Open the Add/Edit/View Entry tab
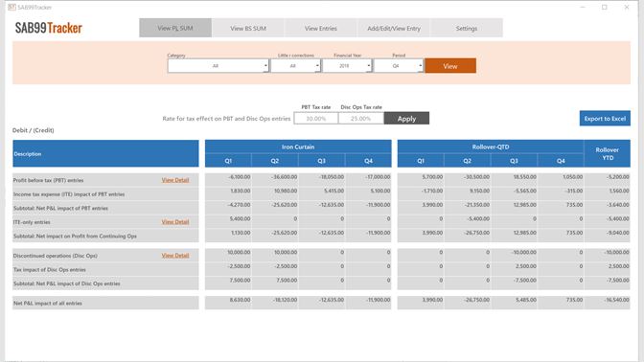The width and height of the screenshot is (644, 362). [x=394, y=28]
